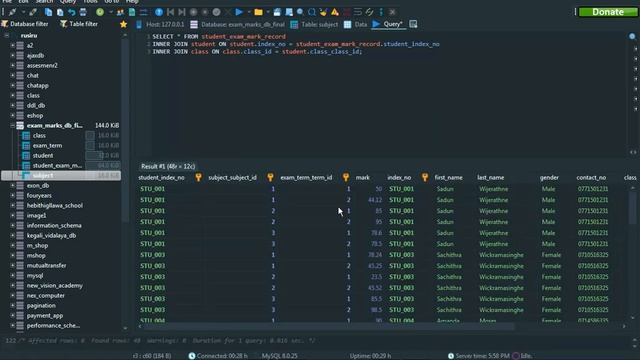Click the save as snippet icon
This screenshot has width=640, height=360.
coord(289,12)
